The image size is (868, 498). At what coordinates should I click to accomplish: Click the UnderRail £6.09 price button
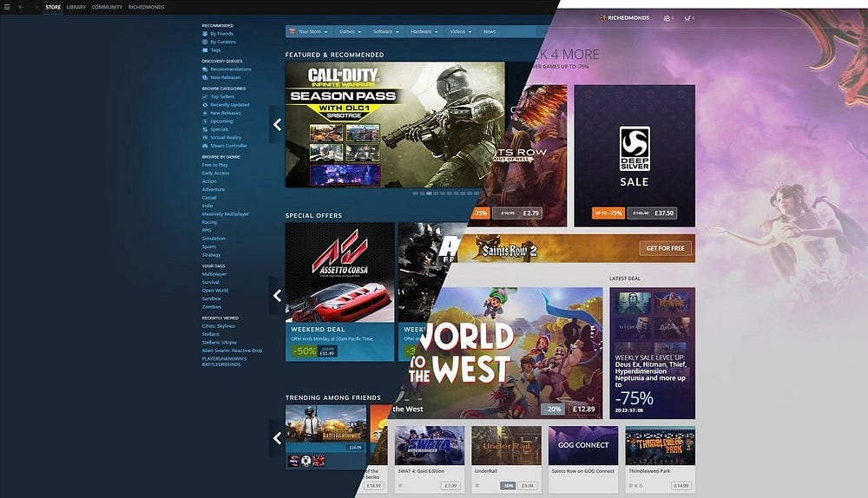pos(528,486)
